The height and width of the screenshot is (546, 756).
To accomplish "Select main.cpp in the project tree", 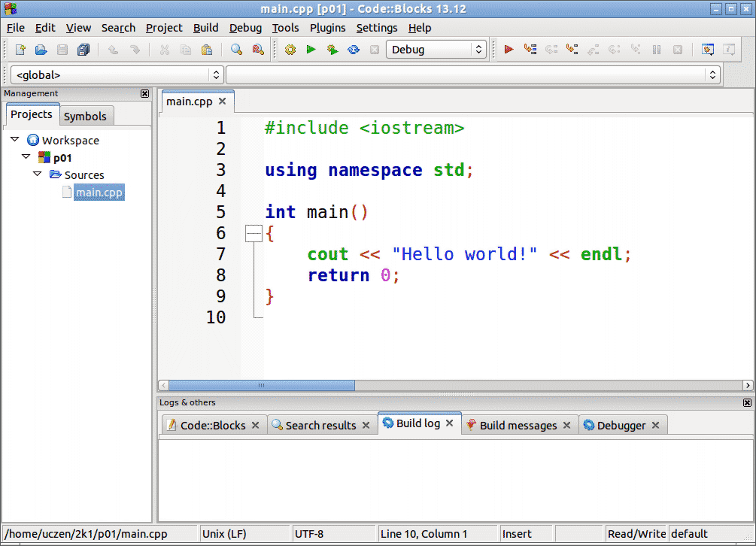I will pyautogui.click(x=99, y=193).
